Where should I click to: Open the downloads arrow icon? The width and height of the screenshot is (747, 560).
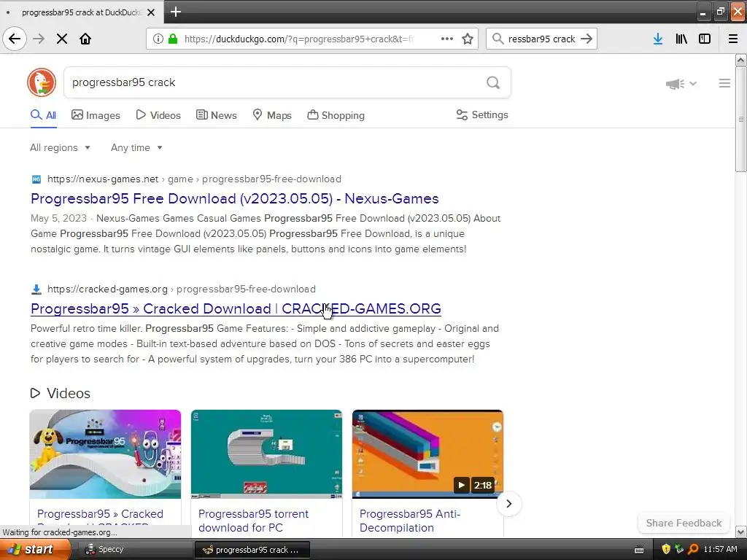coord(658,39)
